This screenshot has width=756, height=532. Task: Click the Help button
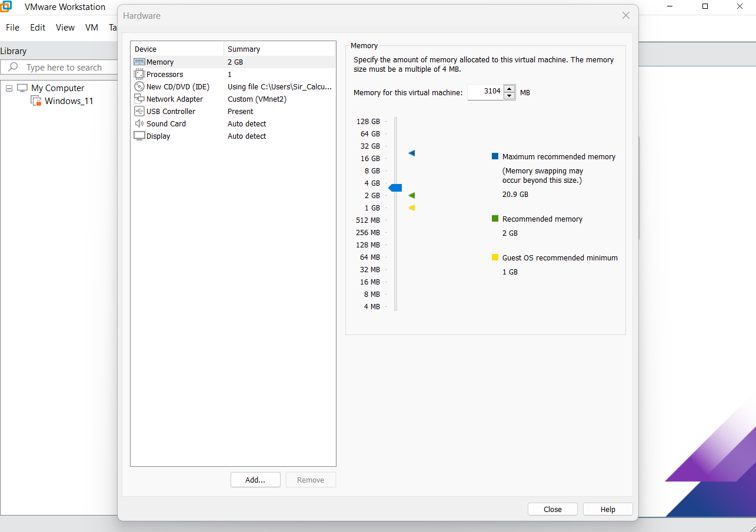[608, 509]
